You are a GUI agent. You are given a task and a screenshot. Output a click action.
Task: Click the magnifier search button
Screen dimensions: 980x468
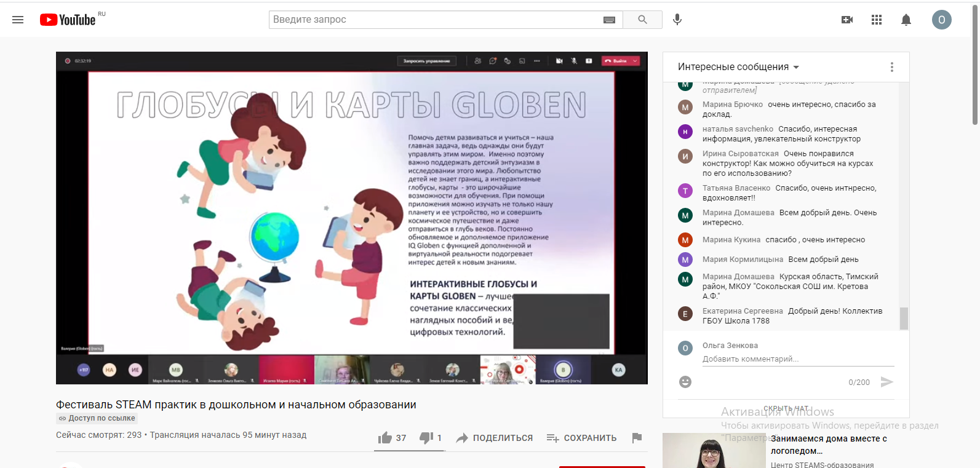[642, 20]
